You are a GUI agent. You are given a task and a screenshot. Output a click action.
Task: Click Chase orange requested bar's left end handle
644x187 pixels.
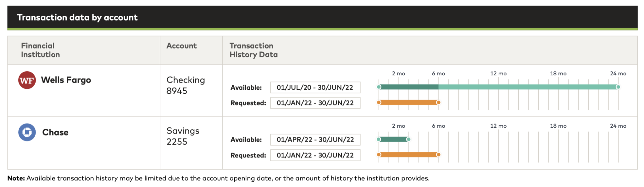pyautogui.click(x=379, y=155)
